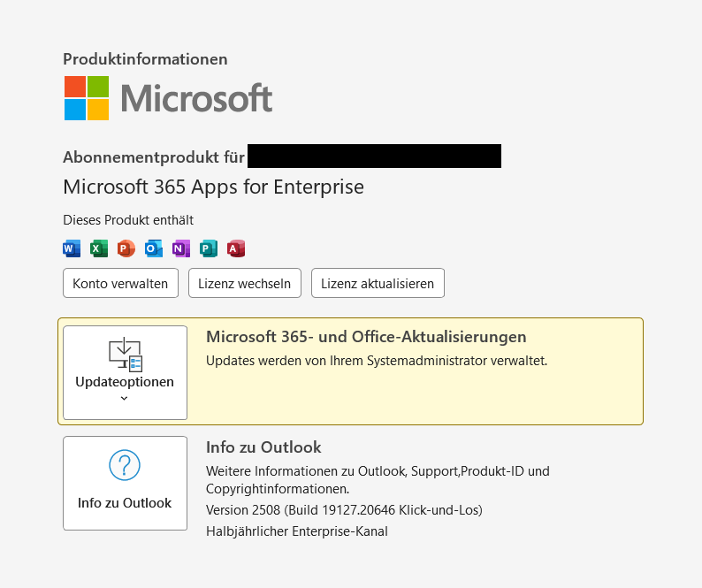
Task: Expand the Updateoptionen dropdown button
Action: (125, 372)
